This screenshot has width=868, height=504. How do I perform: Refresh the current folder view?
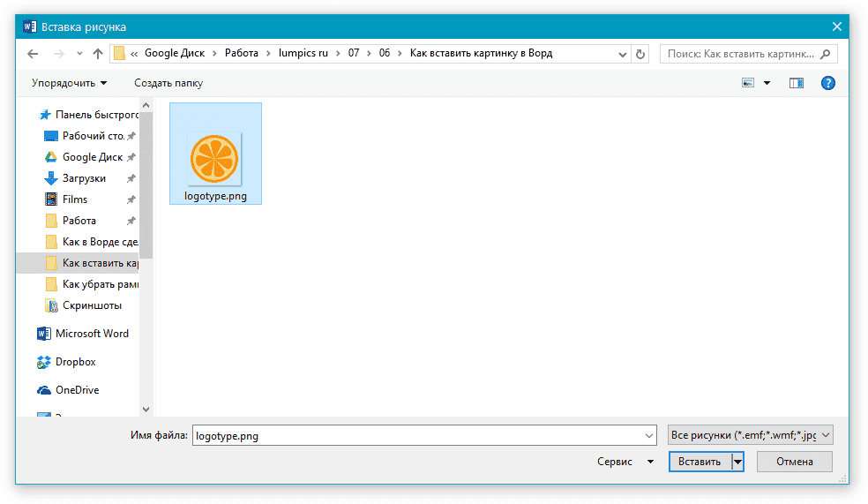[x=640, y=54]
